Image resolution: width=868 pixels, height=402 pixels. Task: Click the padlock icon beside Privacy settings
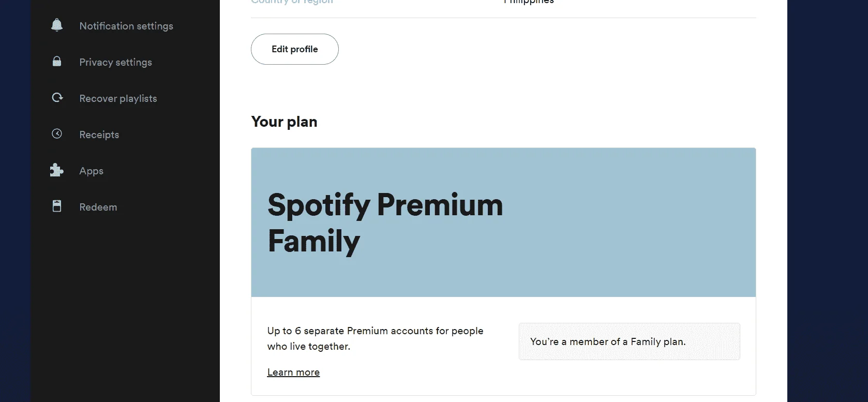57,62
